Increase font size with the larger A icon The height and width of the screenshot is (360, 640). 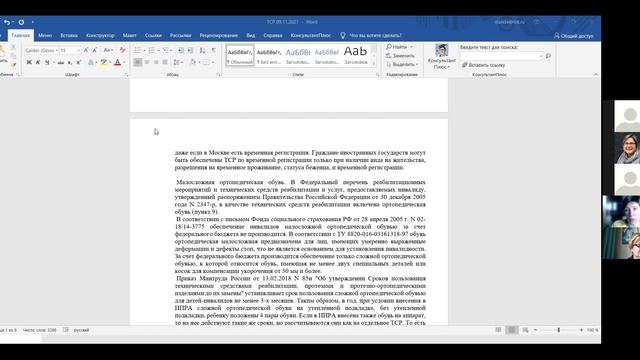86,50
